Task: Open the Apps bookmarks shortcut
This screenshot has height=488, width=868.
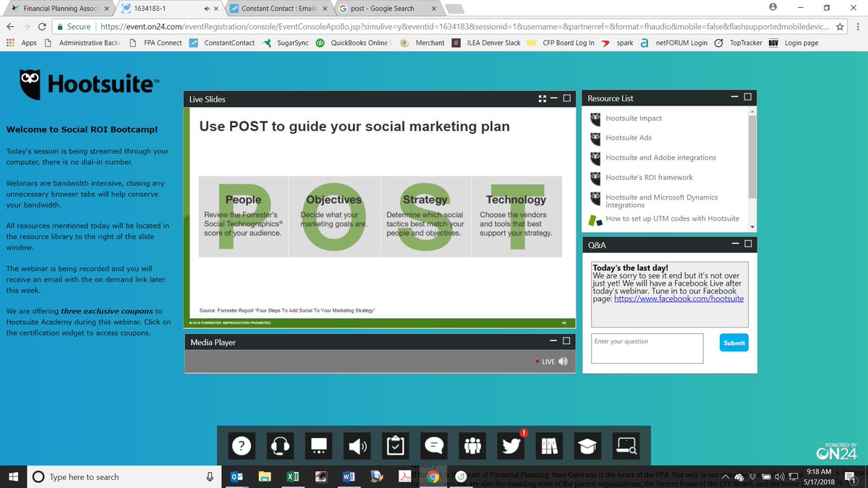Action: click(22, 43)
